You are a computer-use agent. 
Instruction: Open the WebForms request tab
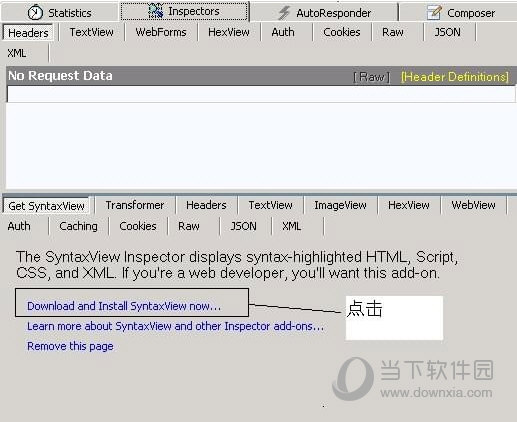coord(161,32)
